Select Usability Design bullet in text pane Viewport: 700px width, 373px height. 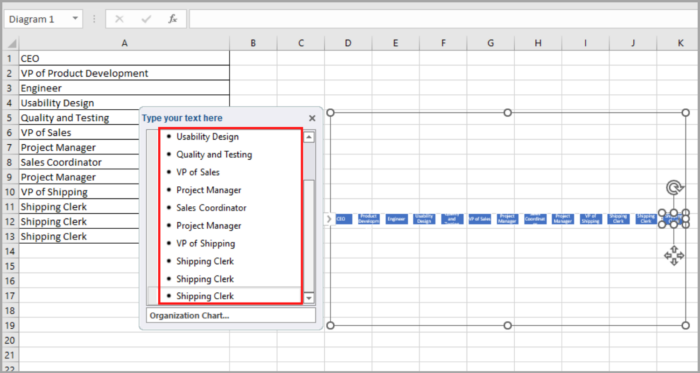coord(208,137)
